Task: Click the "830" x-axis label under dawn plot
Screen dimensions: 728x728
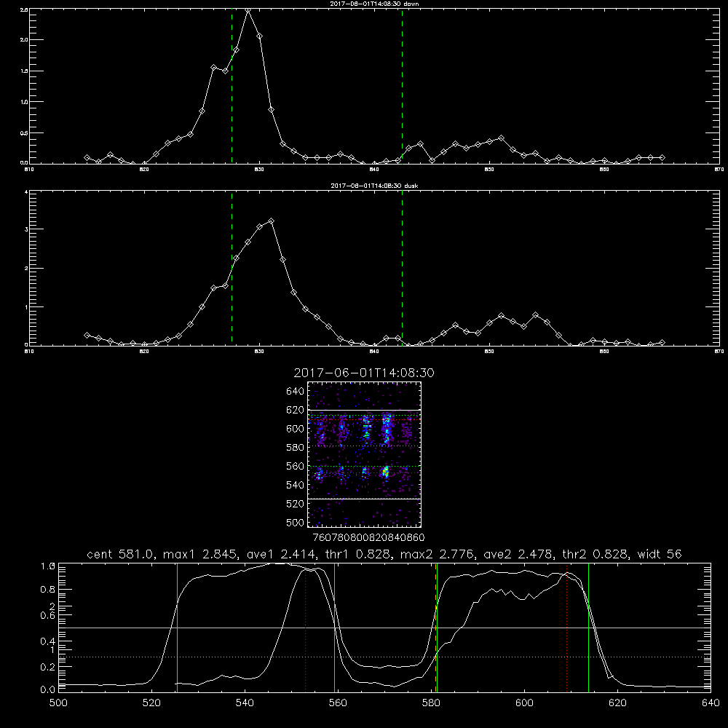Action: click(259, 170)
